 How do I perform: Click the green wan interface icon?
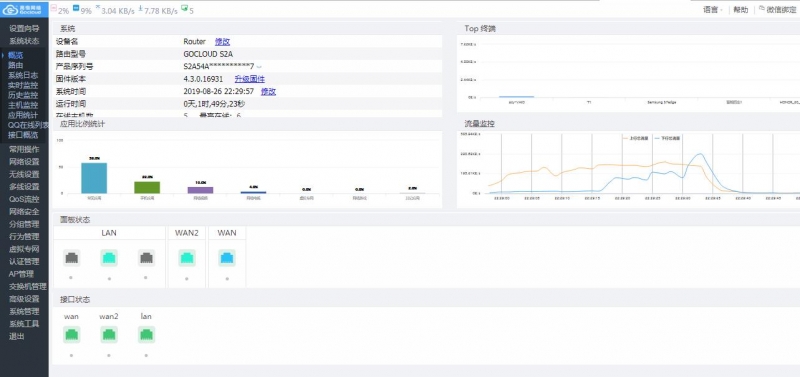click(x=72, y=335)
